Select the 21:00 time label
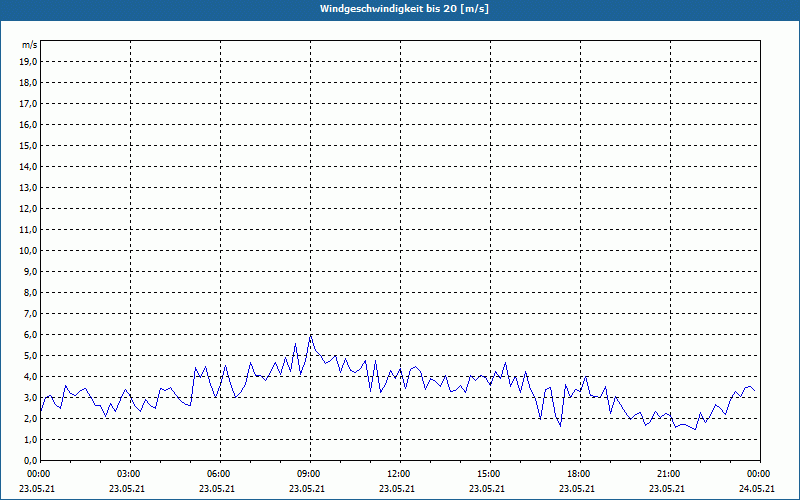This screenshot has width=800, height=500. pos(669,474)
